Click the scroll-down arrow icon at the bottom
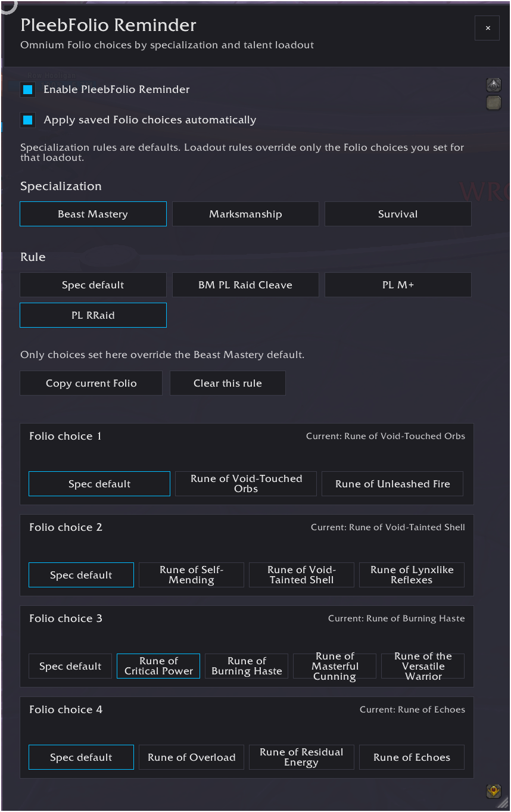This screenshot has height=812, width=511. 493,791
